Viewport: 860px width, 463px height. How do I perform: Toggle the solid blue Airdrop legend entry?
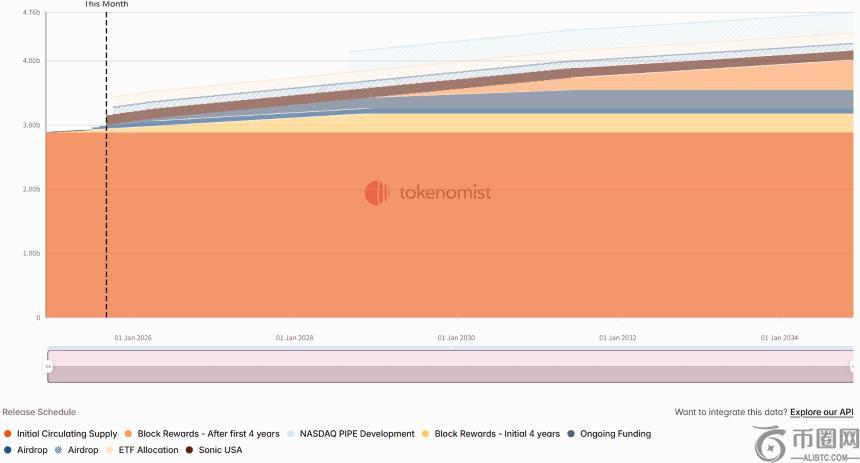click(x=31, y=450)
